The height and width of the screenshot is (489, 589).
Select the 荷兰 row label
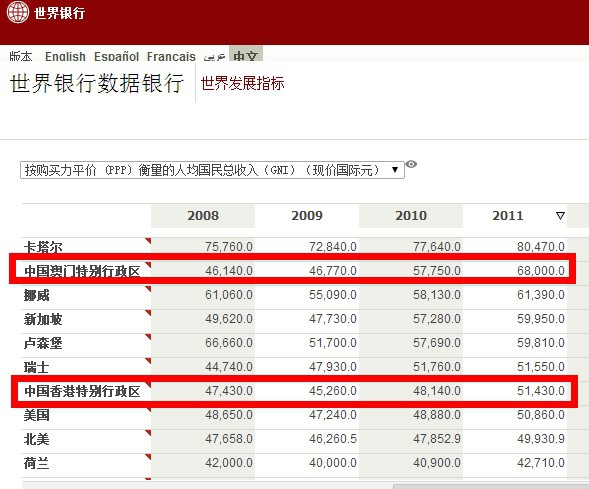tap(36, 463)
